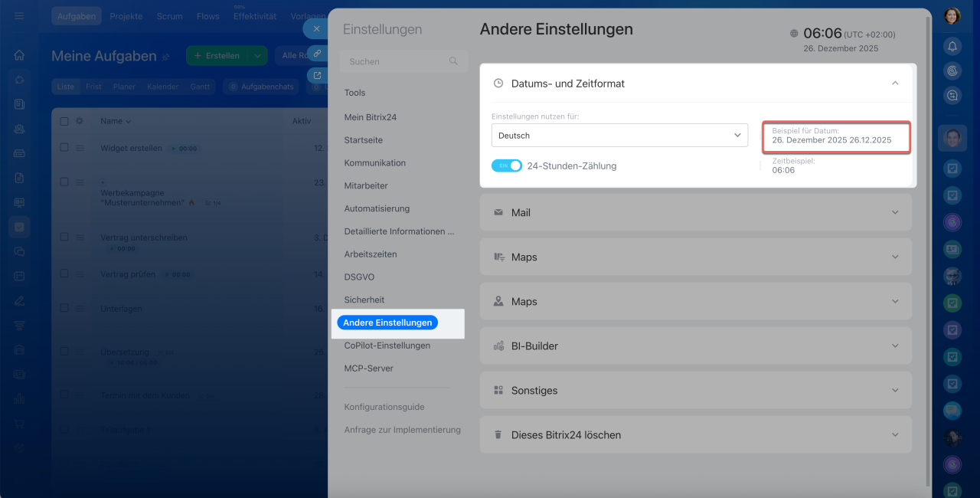This screenshot has width=980, height=498.
Task: Open the shopping cart icon in left sidebar
Action: 19,424
